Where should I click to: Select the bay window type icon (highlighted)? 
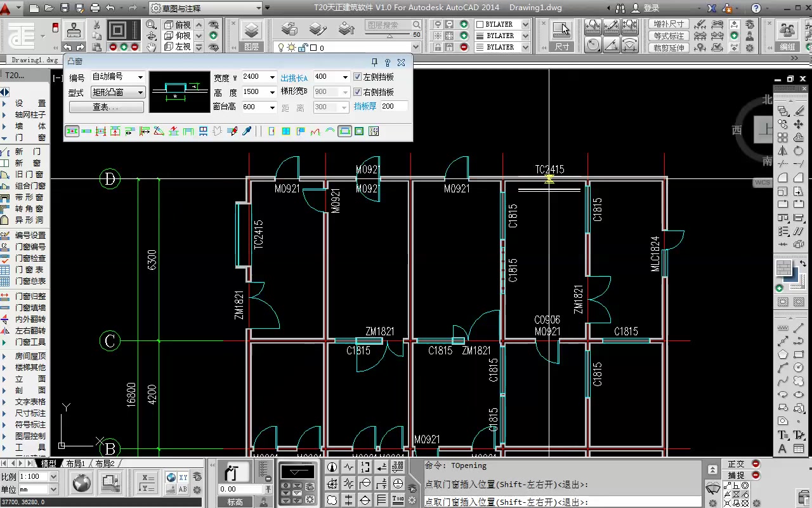click(x=344, y=131)
